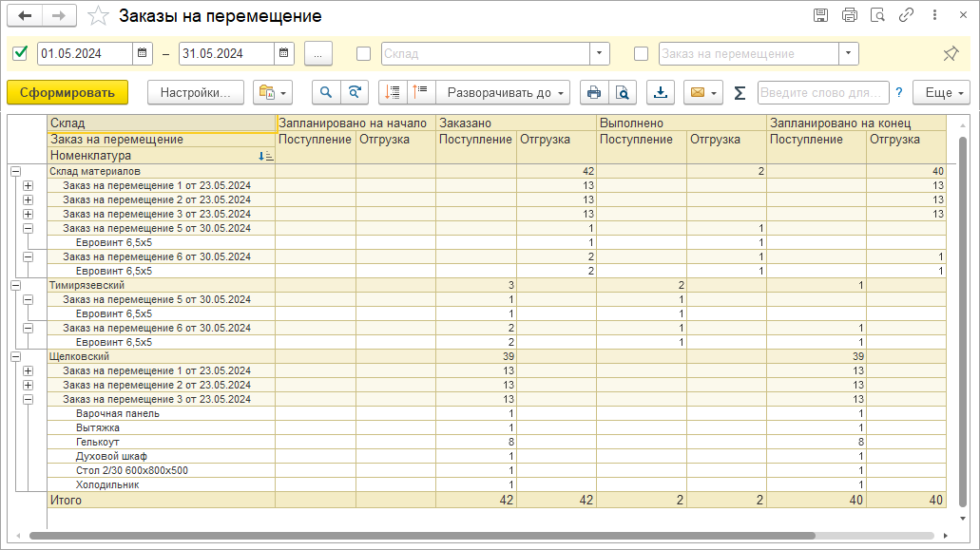Click the find magnifier icon in toolbar
Viewport: 980px width, 550px height.
(x=326, y=92)
